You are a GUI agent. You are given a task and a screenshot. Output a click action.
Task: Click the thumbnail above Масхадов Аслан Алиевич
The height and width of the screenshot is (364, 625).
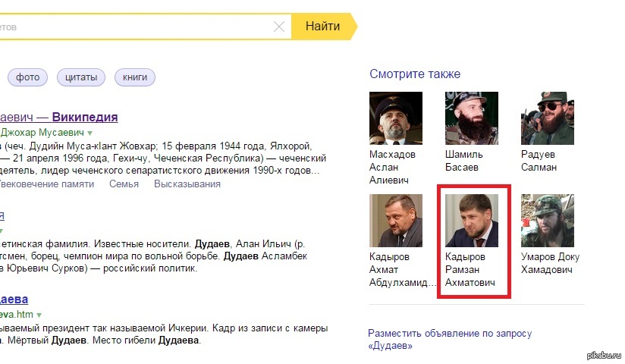[395, 118]
